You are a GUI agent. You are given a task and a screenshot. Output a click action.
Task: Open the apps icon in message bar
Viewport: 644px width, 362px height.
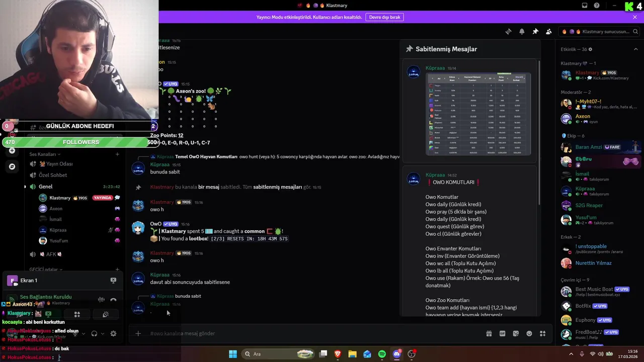click(x=542, y=333)
